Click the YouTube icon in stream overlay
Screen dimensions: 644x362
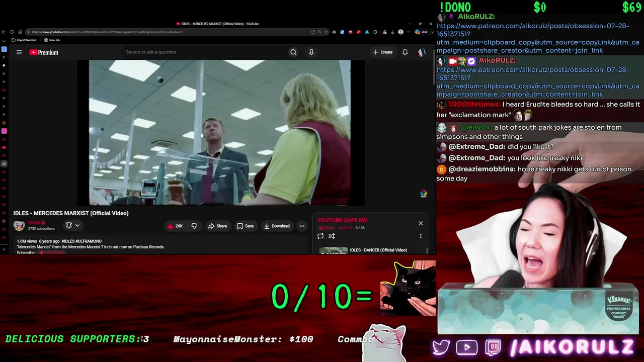(x=467, y=347)
